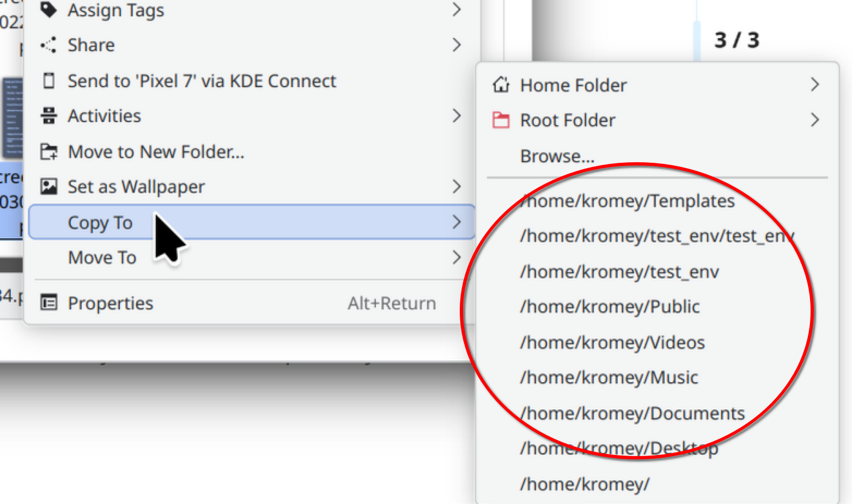Click the Activities icon
The width and height of the screenshot is (852, 504).
(48, 116)
